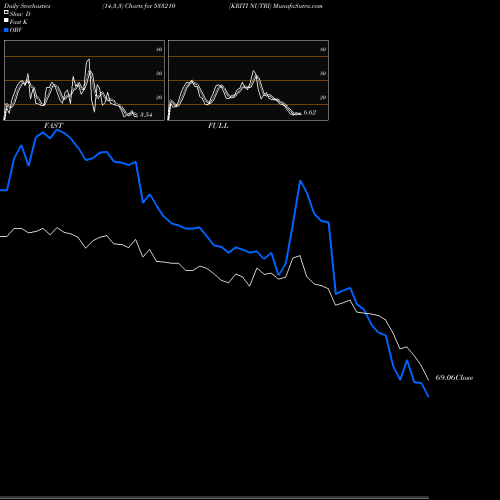Click the Slow D legend swatch

tap(6, 12)
